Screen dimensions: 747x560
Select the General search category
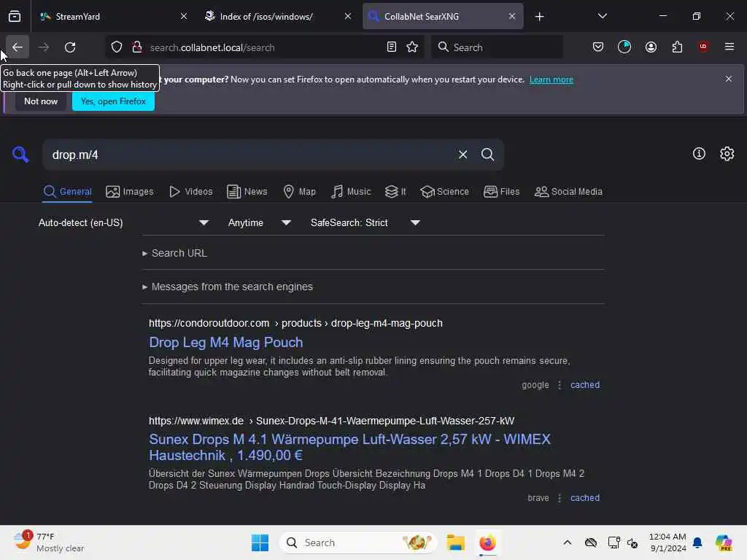click(67, 192)
